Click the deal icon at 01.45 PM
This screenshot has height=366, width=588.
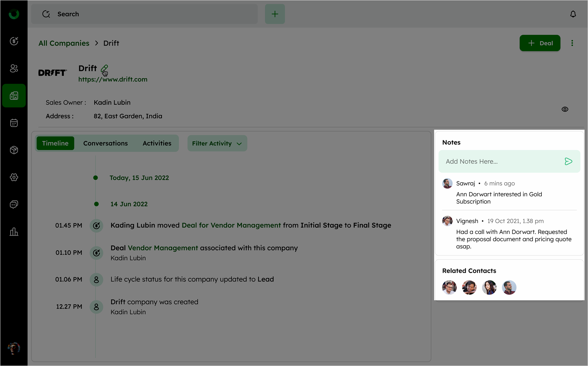[x=96, y=226]
